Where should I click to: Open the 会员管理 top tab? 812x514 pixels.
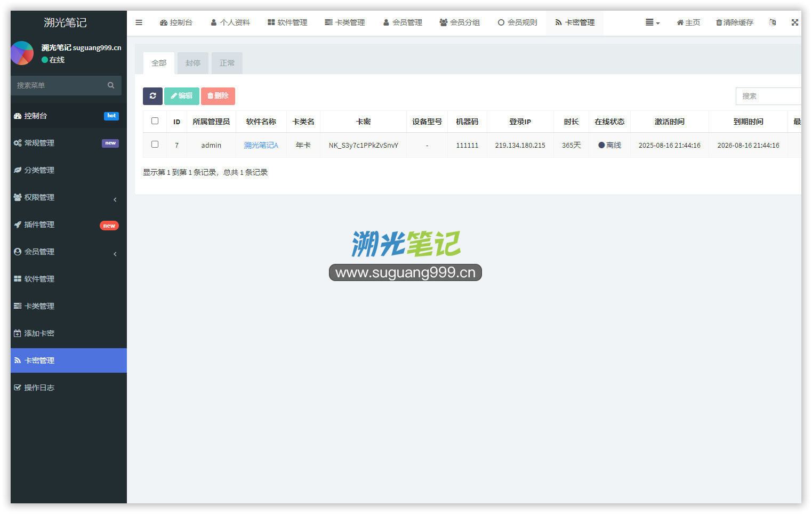403,22
